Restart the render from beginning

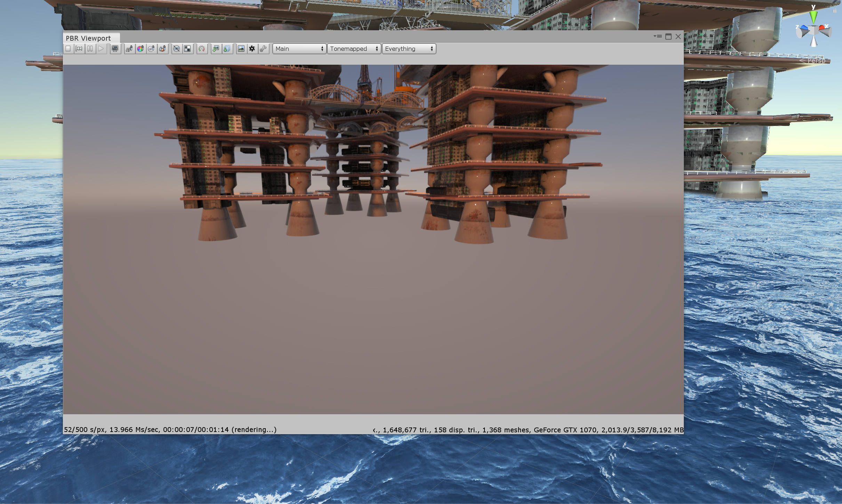point(79,49)
